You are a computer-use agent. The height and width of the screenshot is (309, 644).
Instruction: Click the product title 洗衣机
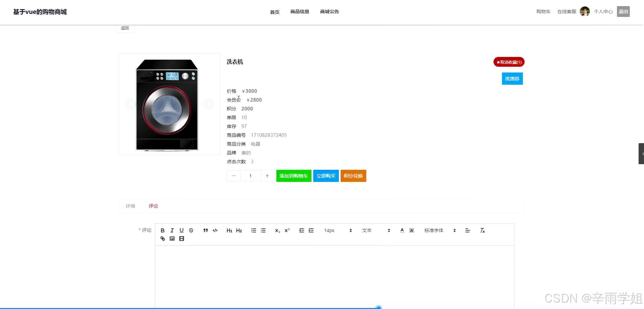pos(235,62)
